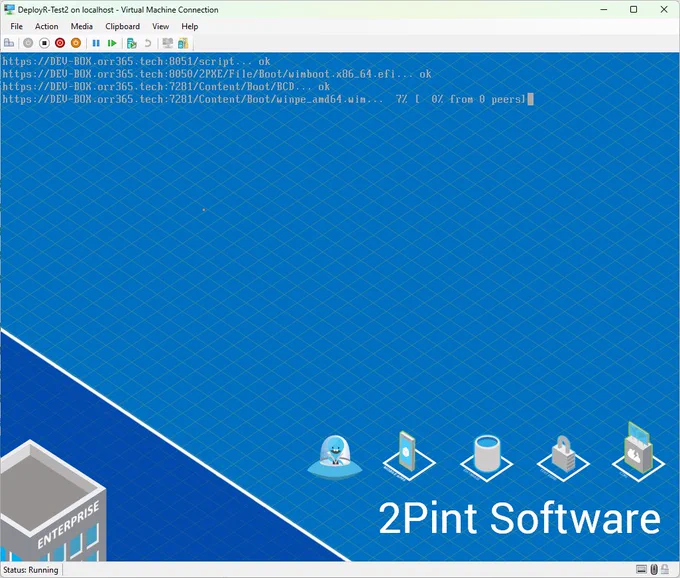
Task: Click the cloud building tile graphic
Action: [638, 451]
